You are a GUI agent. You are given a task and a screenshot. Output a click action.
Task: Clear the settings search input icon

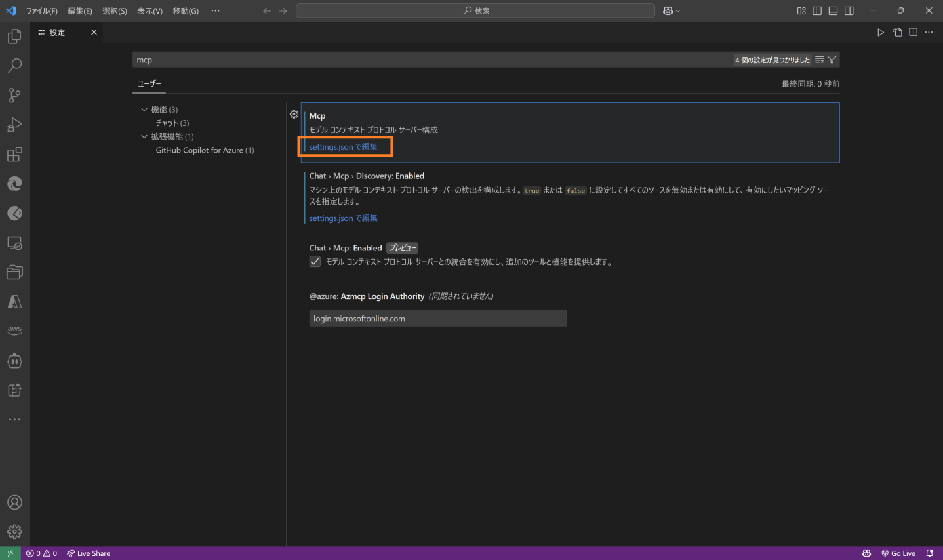(820, 60)
